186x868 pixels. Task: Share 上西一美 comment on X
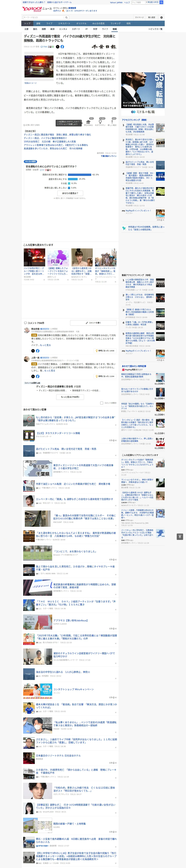pos(33,376)
